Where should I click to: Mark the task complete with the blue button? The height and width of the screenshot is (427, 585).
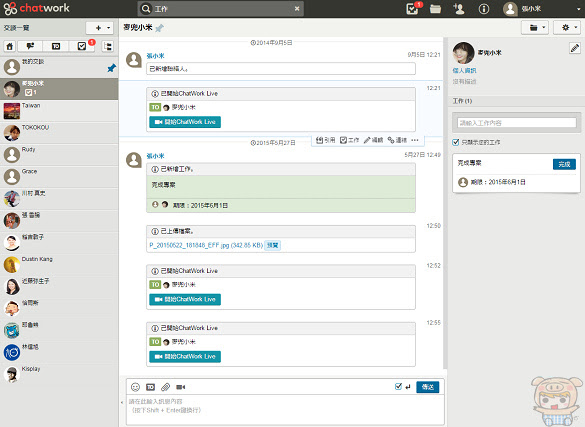pyautogui.click(x=564, y=164)
